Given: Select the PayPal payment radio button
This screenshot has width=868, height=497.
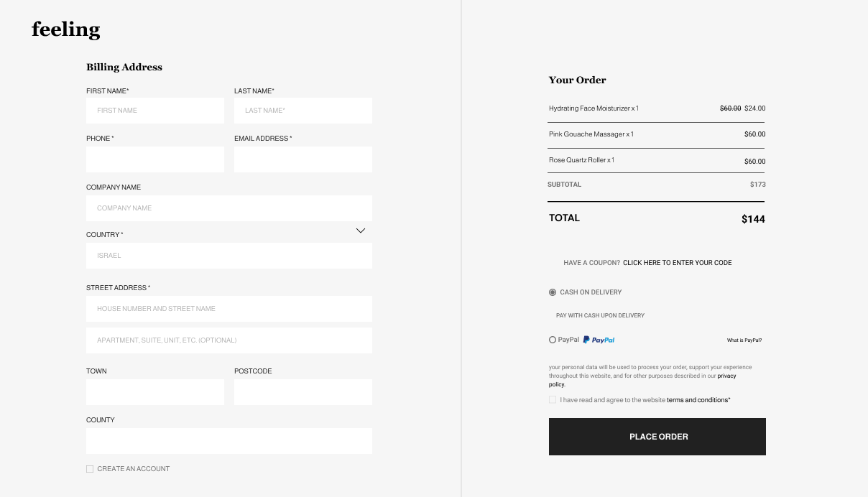Looking at the screenshot, I should 553,340.
